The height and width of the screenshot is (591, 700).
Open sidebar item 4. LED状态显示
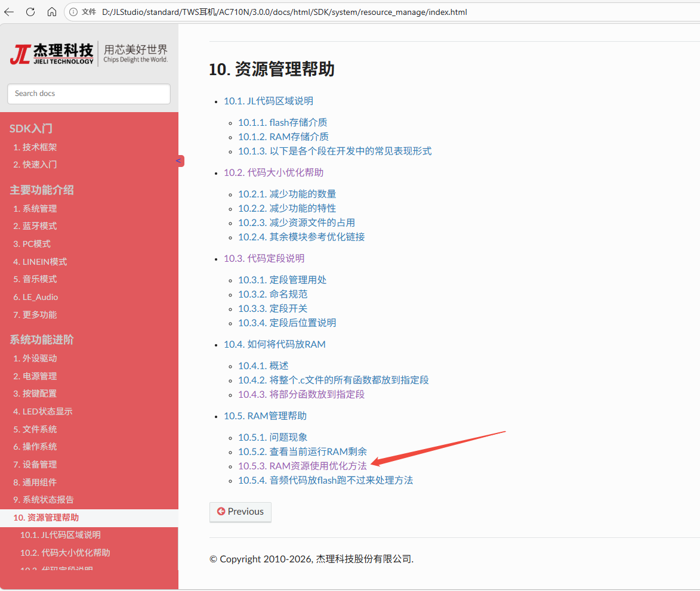tap(43, 411)
